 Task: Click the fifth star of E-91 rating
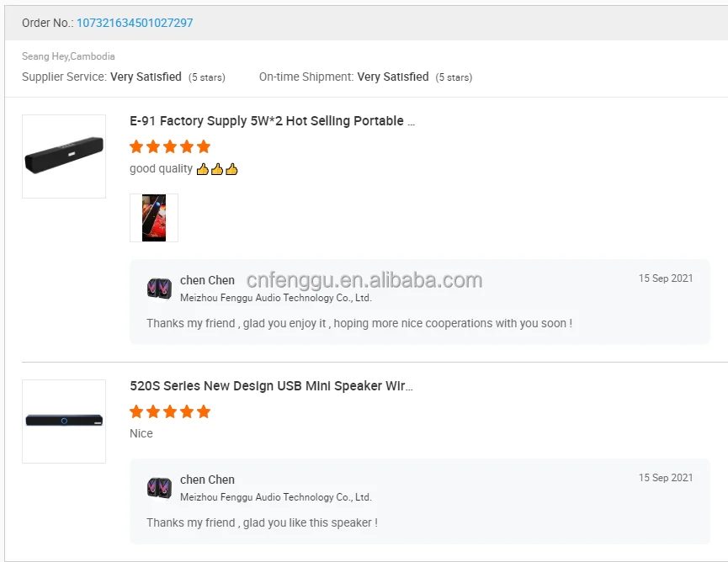203,146
